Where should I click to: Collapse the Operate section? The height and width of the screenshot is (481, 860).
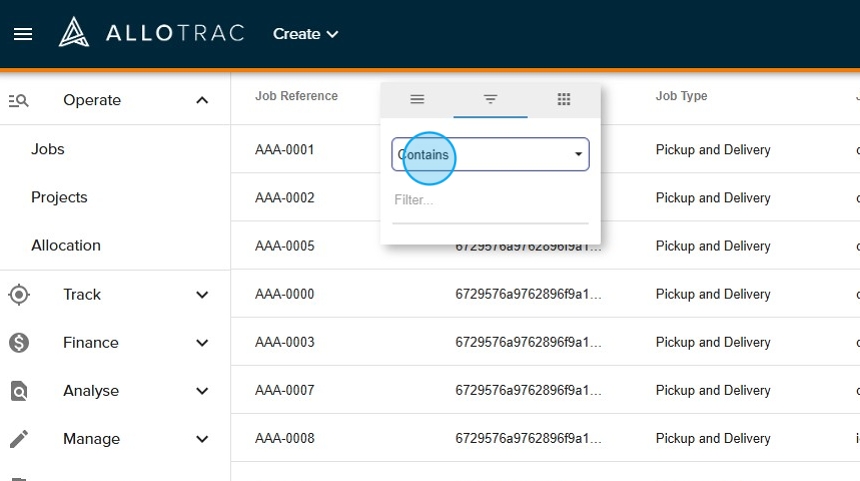202,100
